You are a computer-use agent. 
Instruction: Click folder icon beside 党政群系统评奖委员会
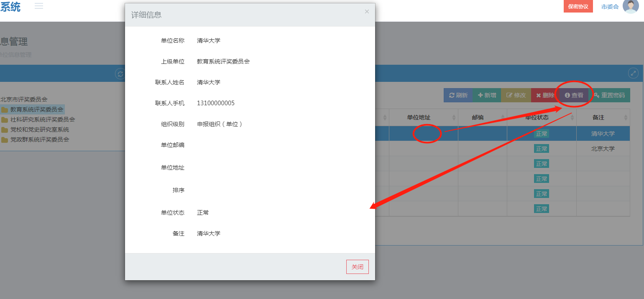point(5,140)
